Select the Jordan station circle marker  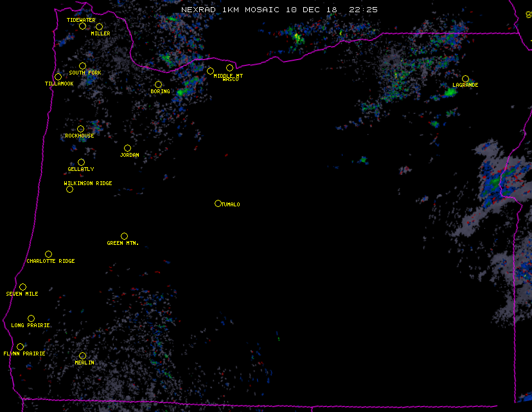tap(127, 148)
